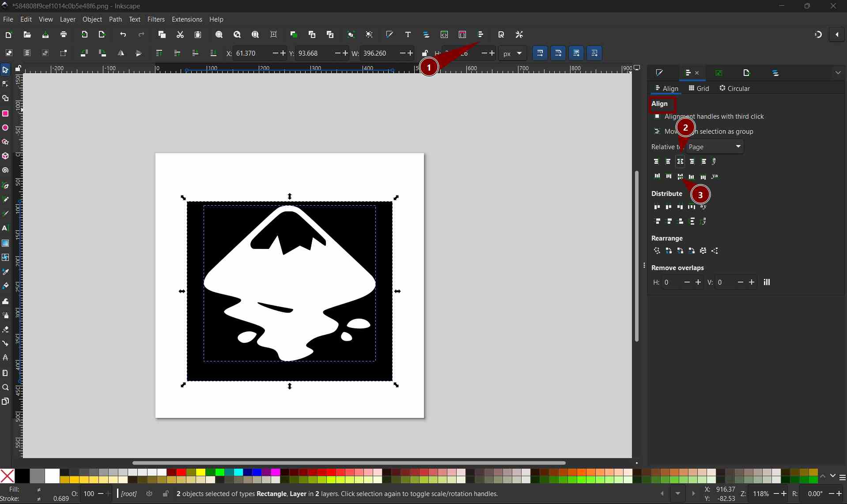This screenshot has height=504, width=847.
Task: Toggle snapping control in top bar
Action: [x=818, y=34]
